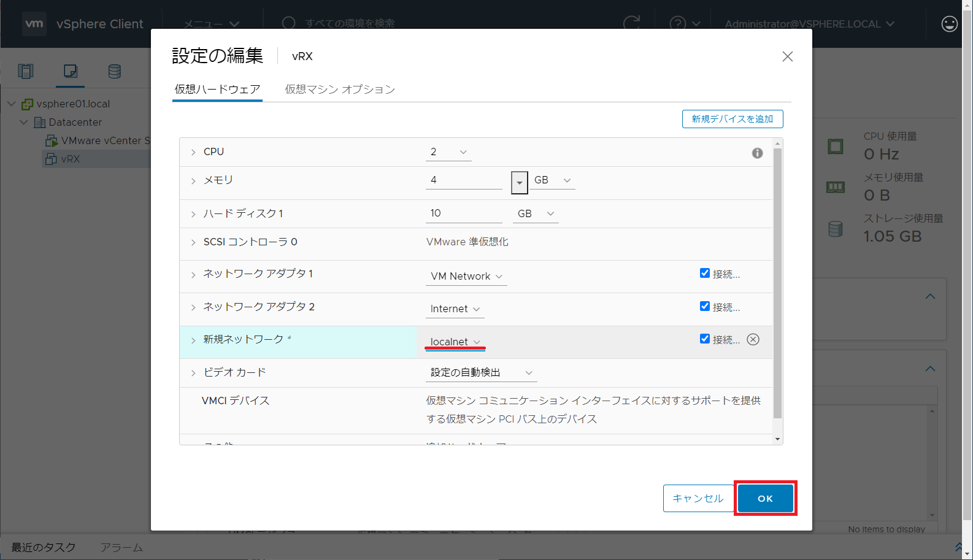
Task: Expand the bottom tasks panel arrows
Action: 958,547
